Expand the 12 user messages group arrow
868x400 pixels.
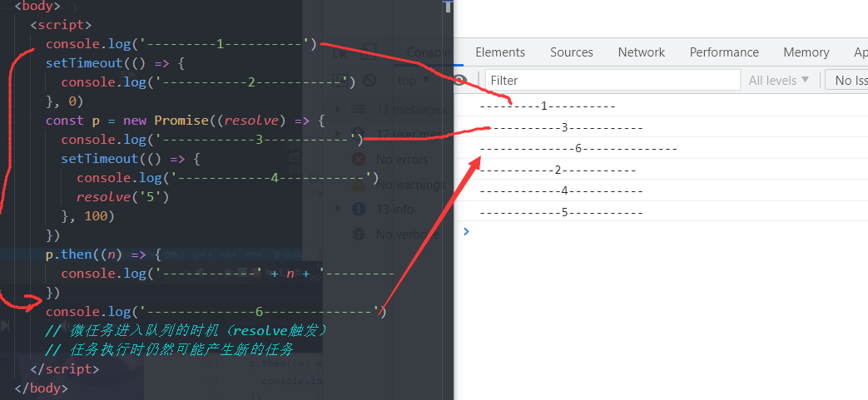tap(339, 133)
